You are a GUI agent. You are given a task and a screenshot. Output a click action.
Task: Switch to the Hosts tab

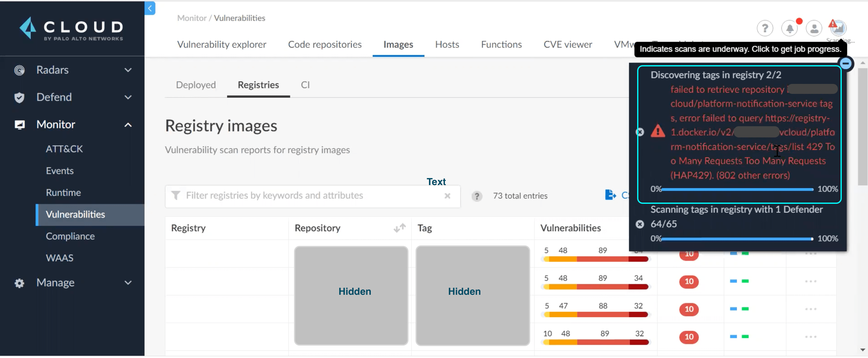[x=447, y=45]
